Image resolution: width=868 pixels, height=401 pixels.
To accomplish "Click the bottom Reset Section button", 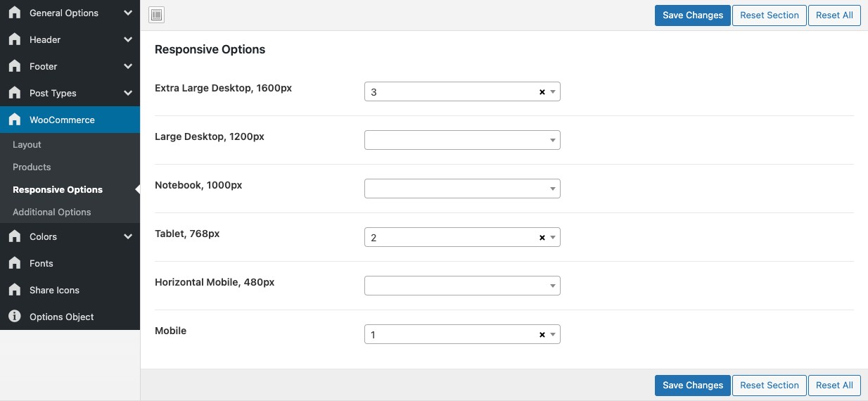I will pos(769,385).
